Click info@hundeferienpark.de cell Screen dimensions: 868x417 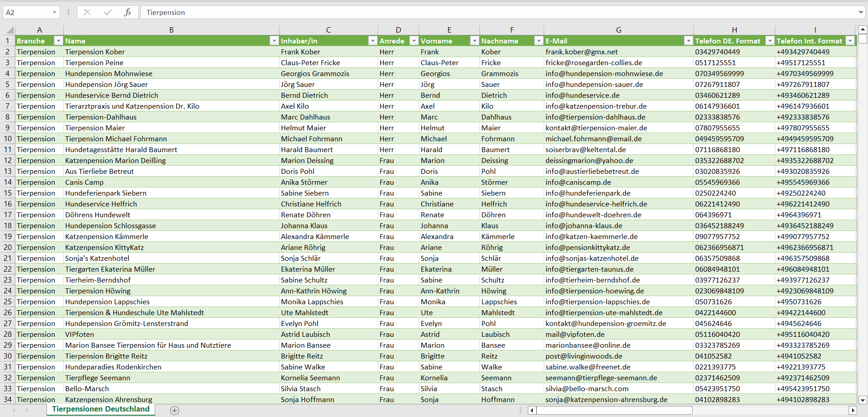pyautogui.click(x=618, y=193)
